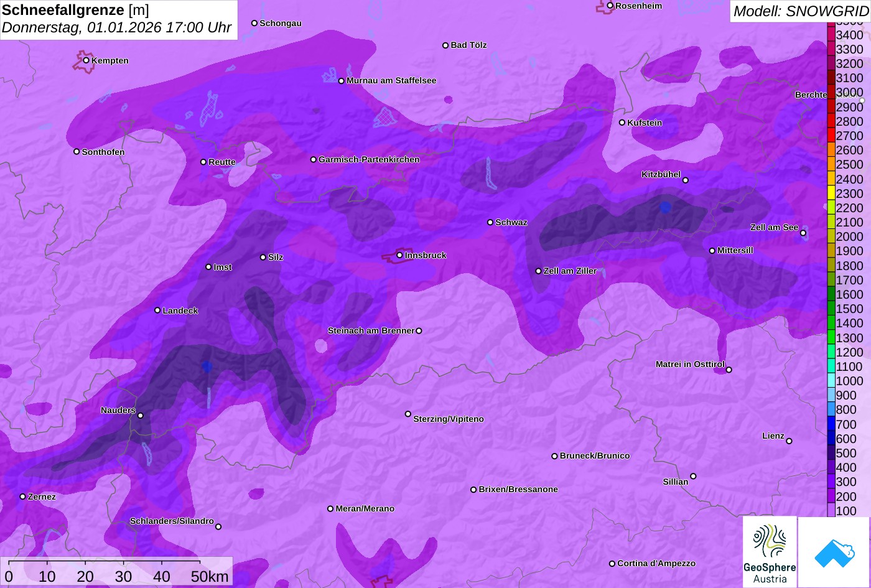This screenshot has height=588, width=871.
Task: Click the Nauders location marker
Action: pos(141,416)
